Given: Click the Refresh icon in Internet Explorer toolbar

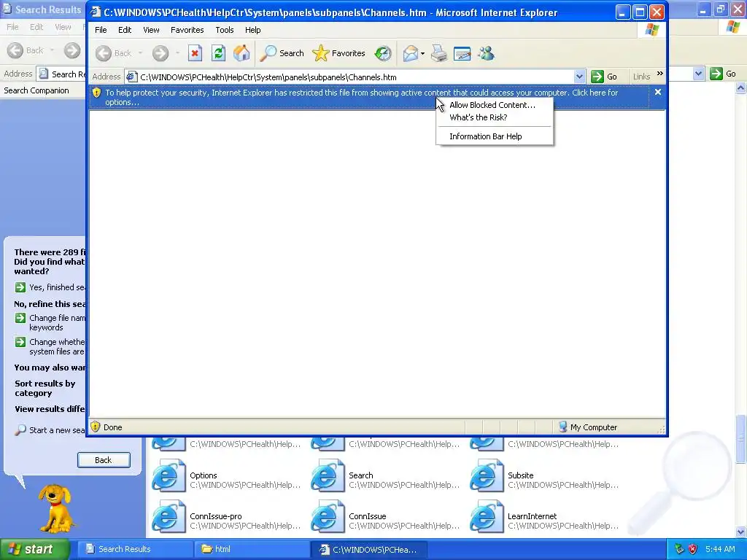Looking at the screenshot, I should (218, 53).
